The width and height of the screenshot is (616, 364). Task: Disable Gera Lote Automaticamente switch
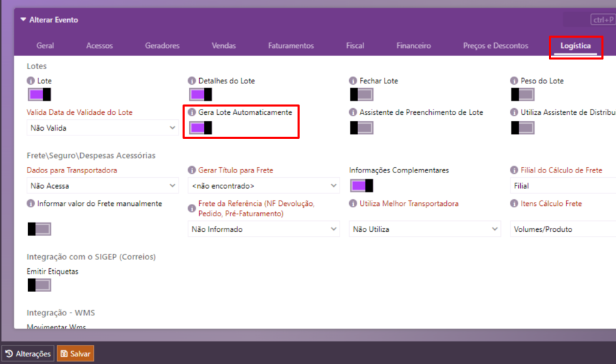pyautogui.click(x=201, y=128)
